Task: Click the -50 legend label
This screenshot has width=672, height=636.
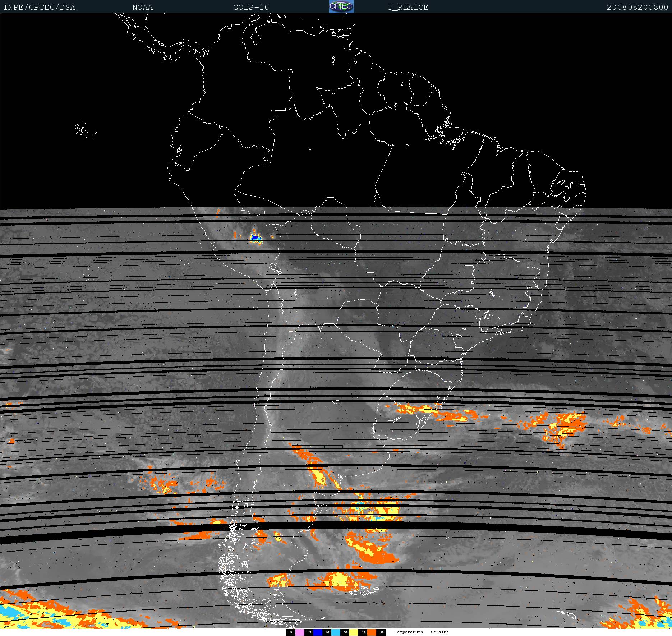Action: pyautogui.click(x=345, y=632)
